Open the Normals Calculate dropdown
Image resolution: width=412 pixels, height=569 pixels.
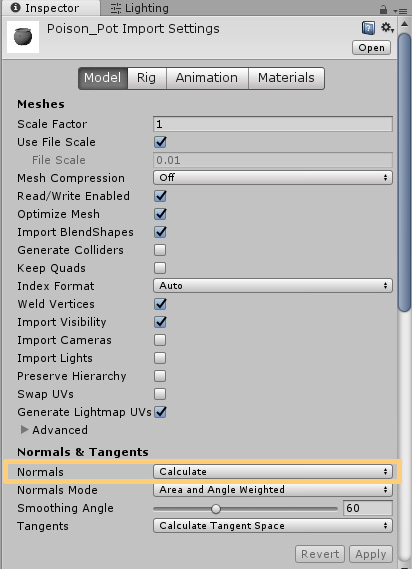(273, 472)
